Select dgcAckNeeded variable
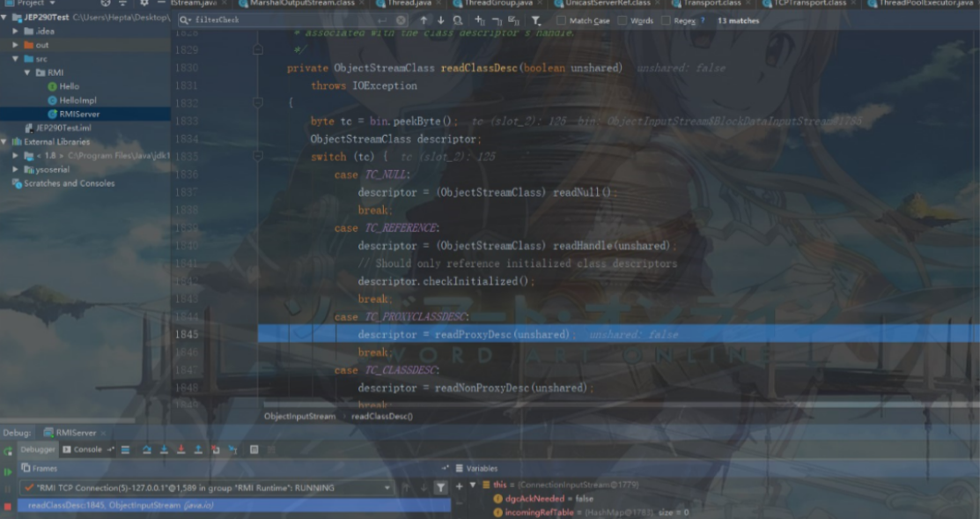The height and width of the screenshot is (519, 980). pos(543,499)
